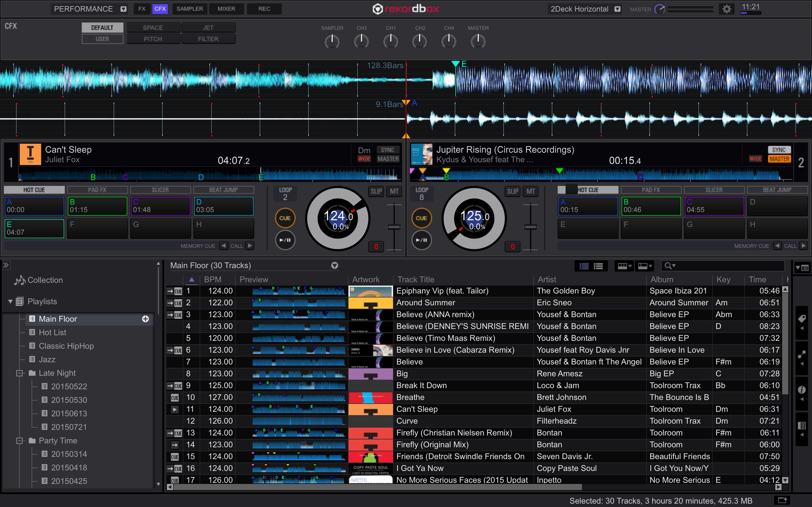Select the FILTER CFX effect button
This screenshot has width=812, height=507.
(x=208, y=39)
